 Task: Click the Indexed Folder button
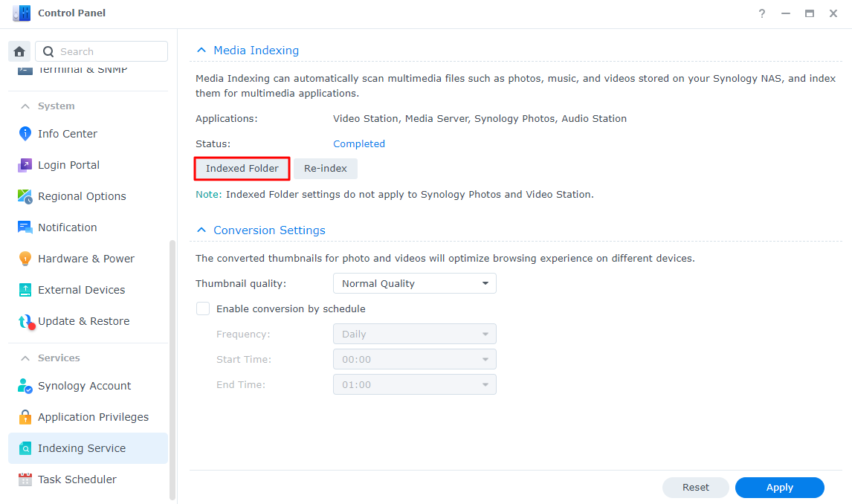click(242, 169)
